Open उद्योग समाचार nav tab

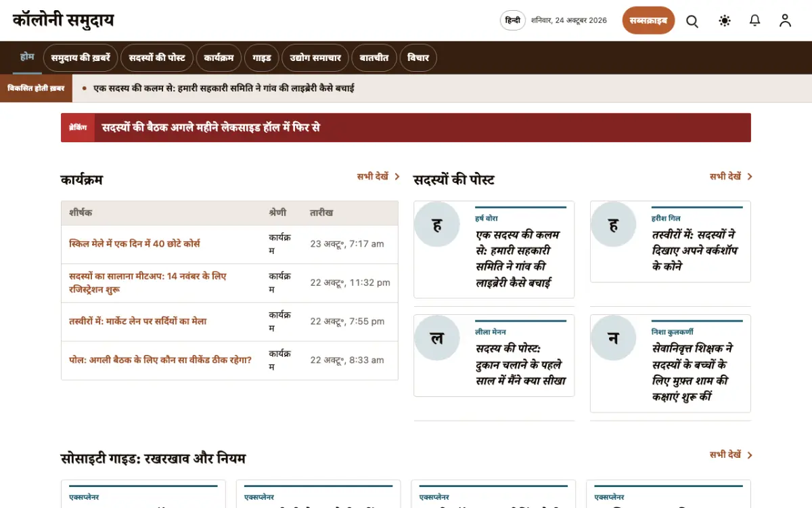click(x=315, y=58)
